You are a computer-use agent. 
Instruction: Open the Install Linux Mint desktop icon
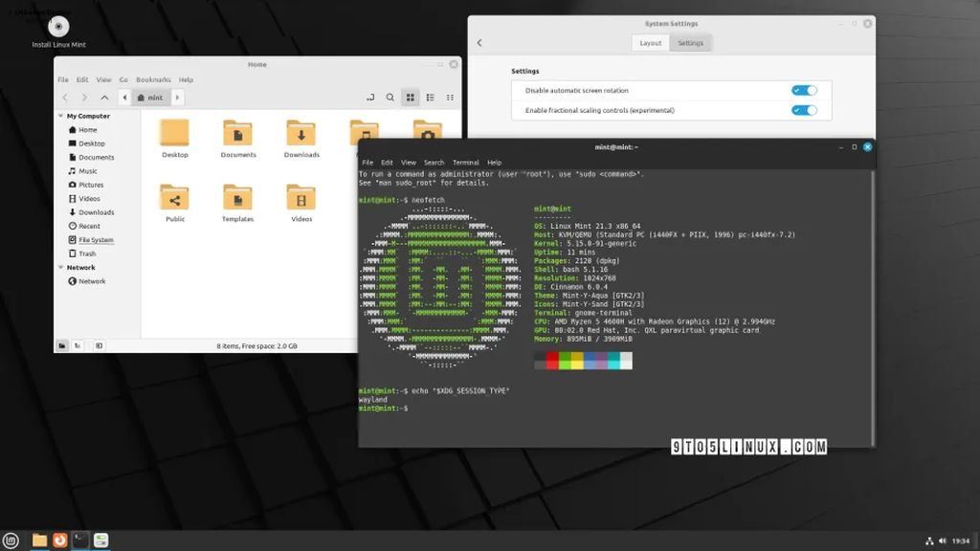point(58,28)
